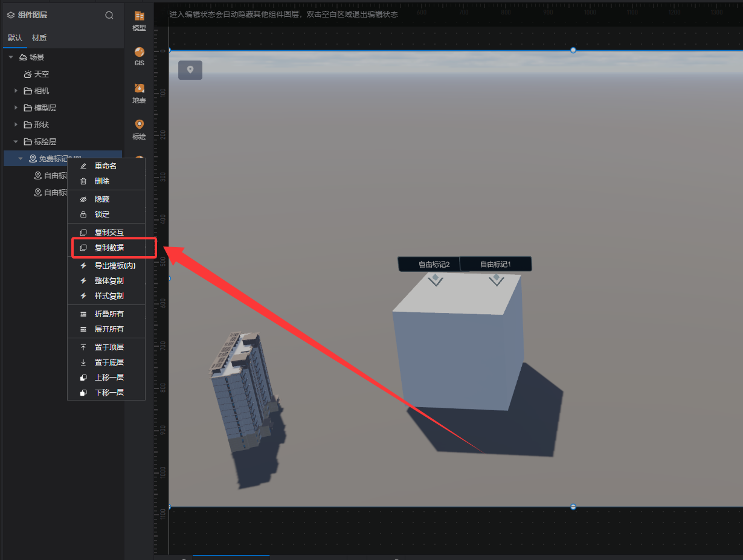Choose 重命名 from the context menu
743x560 pixels.
[106, 166]
